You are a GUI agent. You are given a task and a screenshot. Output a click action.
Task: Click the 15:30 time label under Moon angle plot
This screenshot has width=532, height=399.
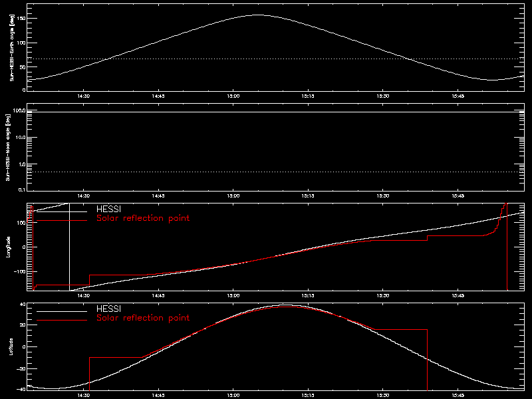(383, 196)
